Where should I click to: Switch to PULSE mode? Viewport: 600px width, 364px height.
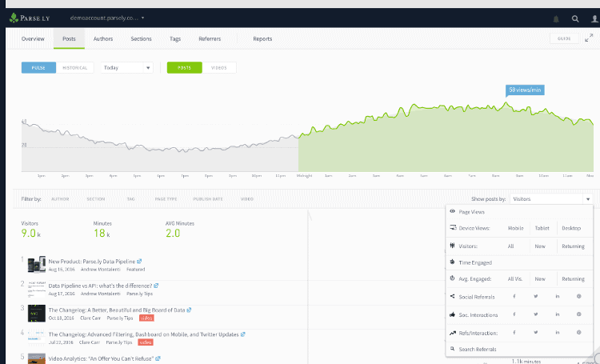coord(38,68)
